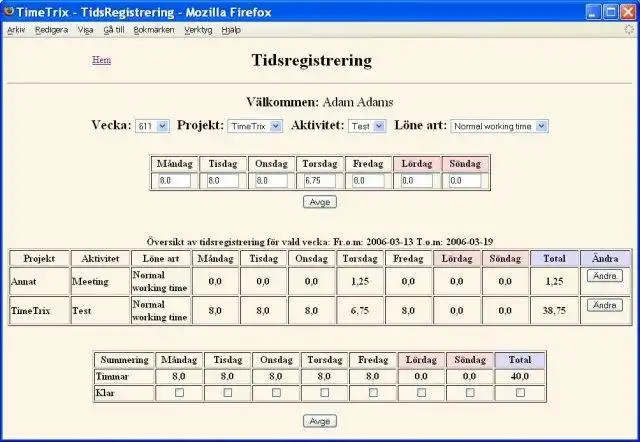The height and width of the screenshot is (442, 640).
Task: Click the Onsdag hours input field
Action: tap(271, 180)
